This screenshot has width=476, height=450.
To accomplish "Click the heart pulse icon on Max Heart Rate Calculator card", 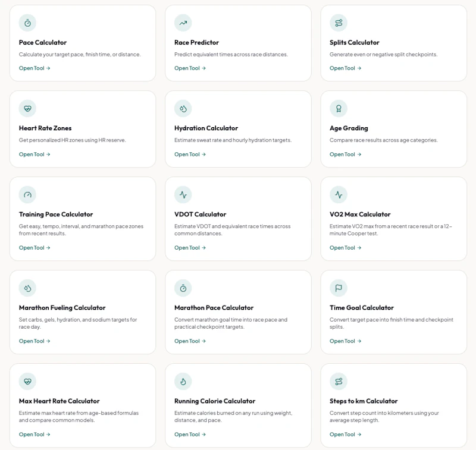I will (27, 382).
